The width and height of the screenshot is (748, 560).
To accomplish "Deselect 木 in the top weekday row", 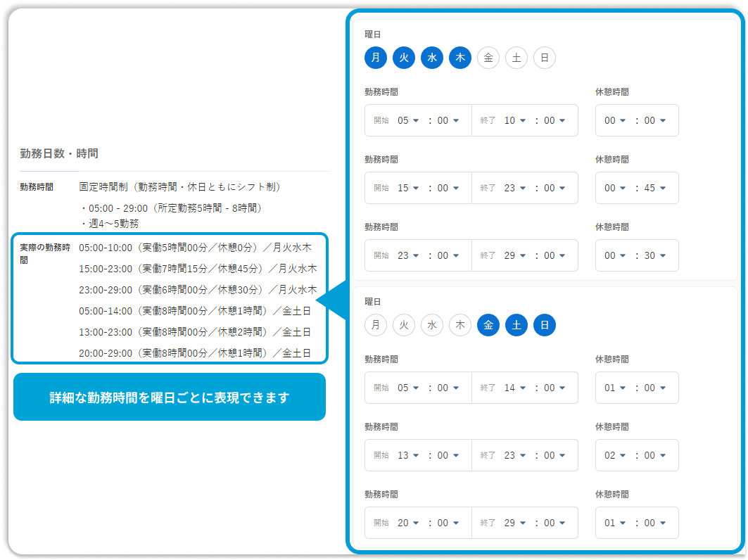I will 460,58.
